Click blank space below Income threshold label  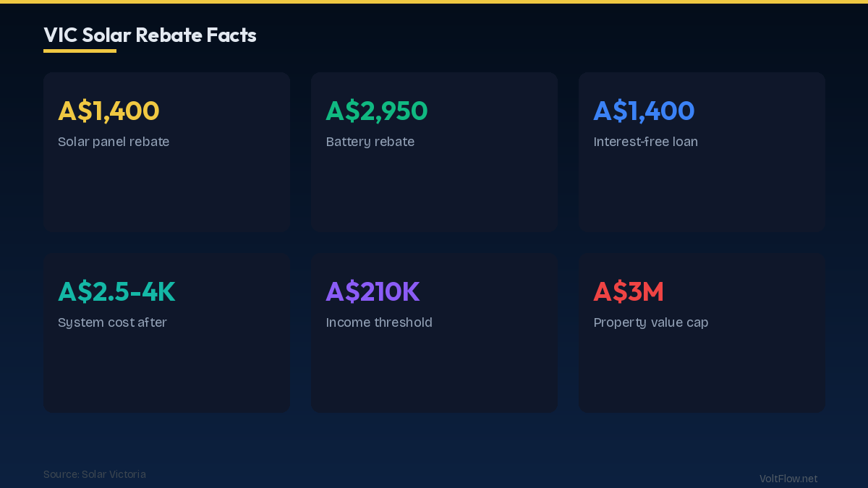pyautogui.click(x=434, y=372)
